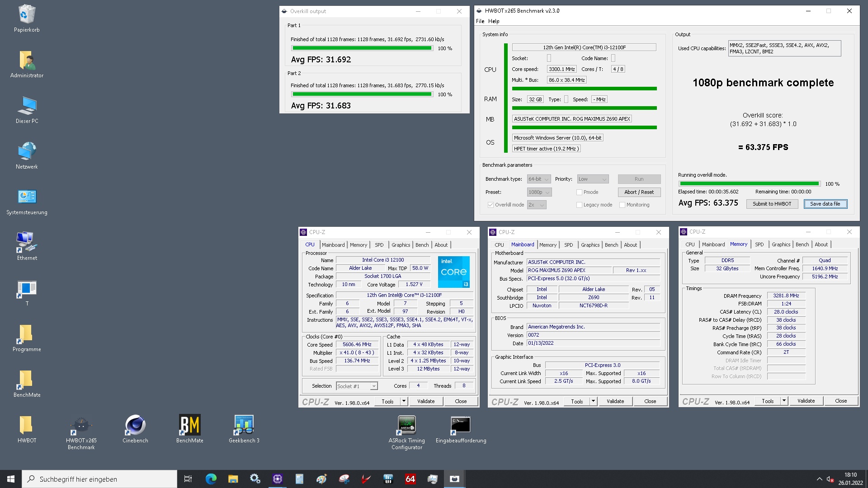The width and height of the screenshot is (868, 488).
Task: Open the taskbar clock showing 18:10
Action: pyautogui.click(x=850, y=479)
